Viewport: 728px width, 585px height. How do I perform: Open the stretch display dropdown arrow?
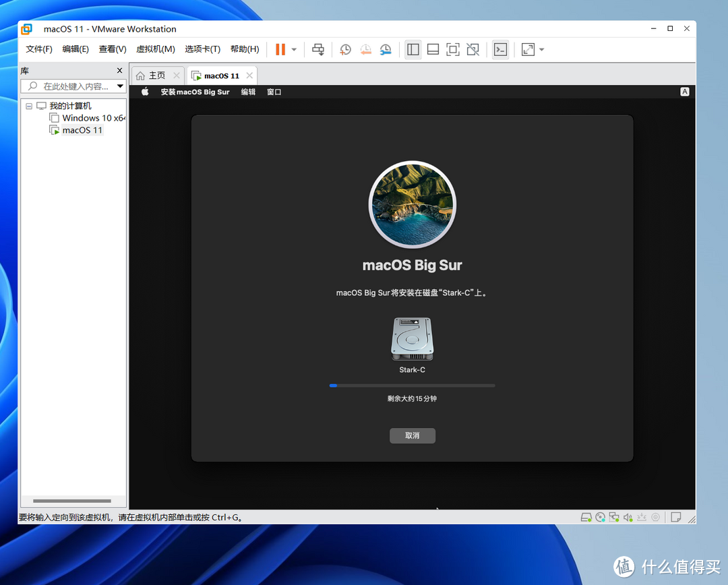tap(541, 50)
